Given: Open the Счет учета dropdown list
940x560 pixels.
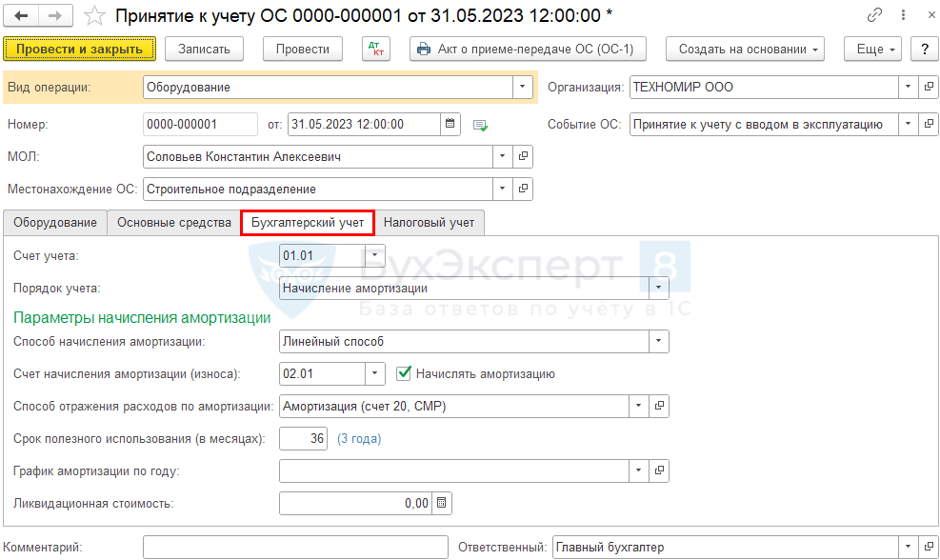Looking at the screenshot, I should pyautogui.click(x=375, y=254).
